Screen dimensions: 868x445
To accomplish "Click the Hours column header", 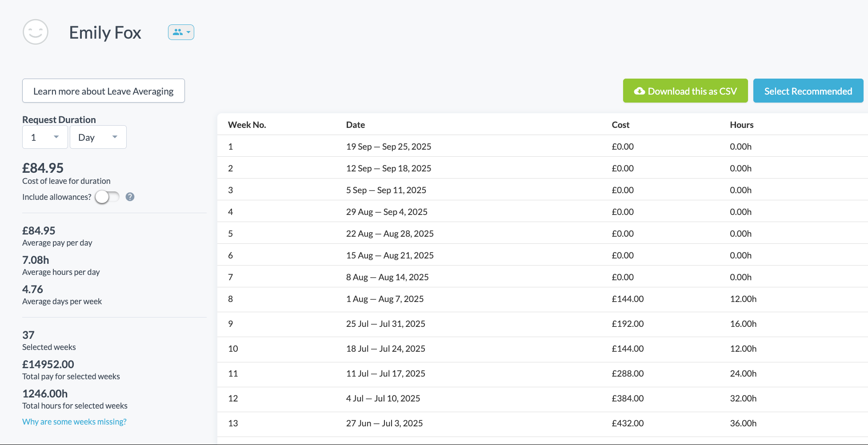I will pos(741,125).
